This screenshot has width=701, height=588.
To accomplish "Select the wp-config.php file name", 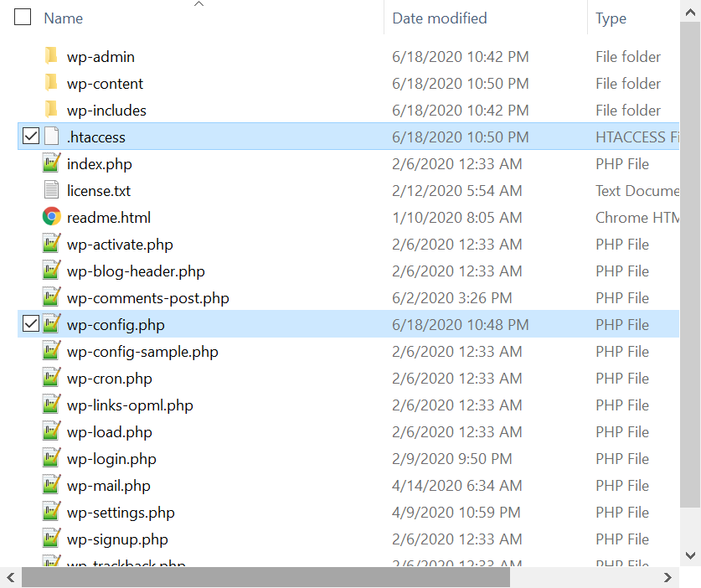I will pyautogui.click(x=116, y=326).
